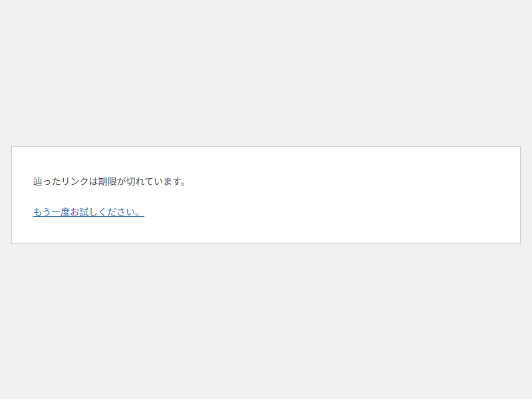
Task: Click the word 期限 in the expired notice
Action: click(108, 182)
